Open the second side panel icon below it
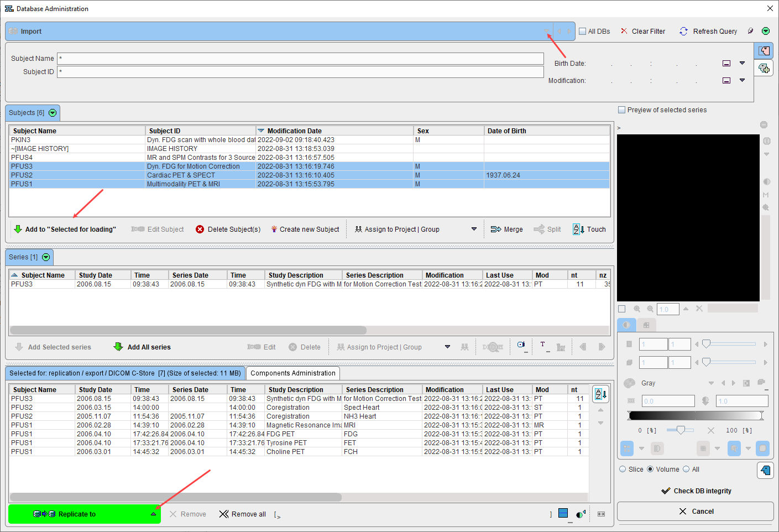The height and width of the screenshot is (532, 779). pyautogui.click(x=764, y=68)
